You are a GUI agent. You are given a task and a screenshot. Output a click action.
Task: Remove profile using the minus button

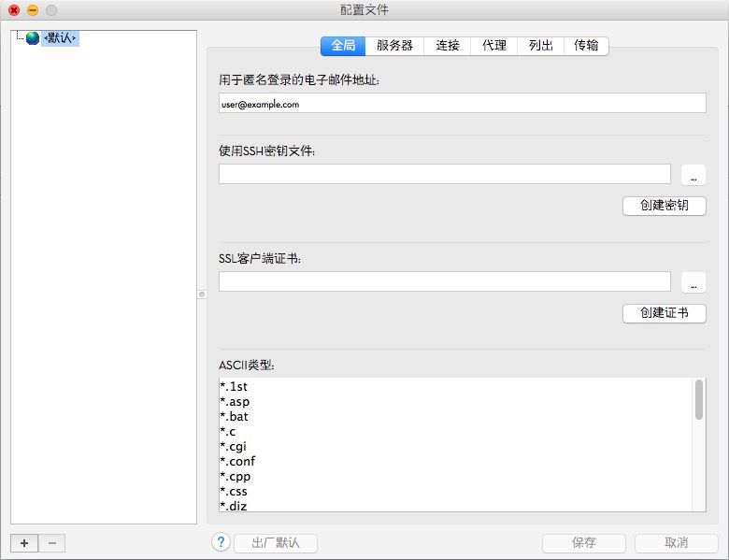pyautogui.click(x=52, y=543)
